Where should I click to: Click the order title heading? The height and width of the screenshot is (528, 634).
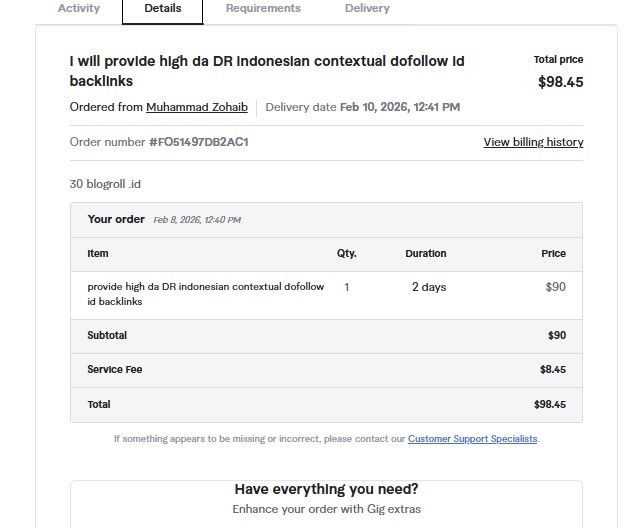[266, 71]
